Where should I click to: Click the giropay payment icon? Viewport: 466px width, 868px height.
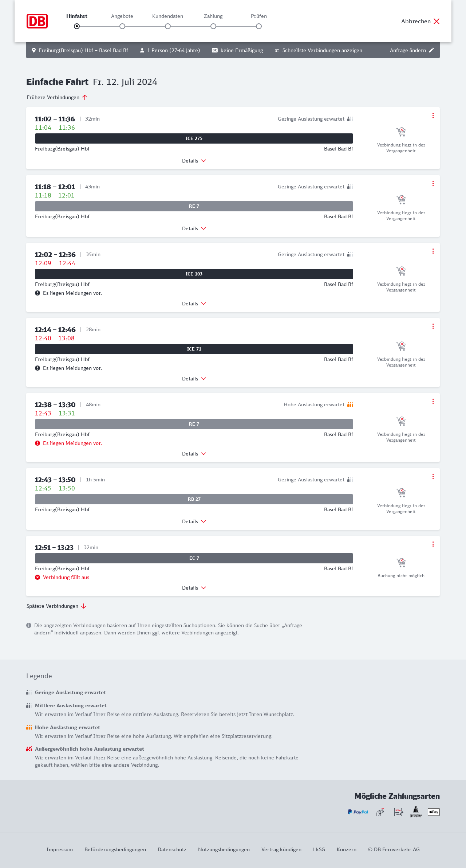[x=416, y=812]
